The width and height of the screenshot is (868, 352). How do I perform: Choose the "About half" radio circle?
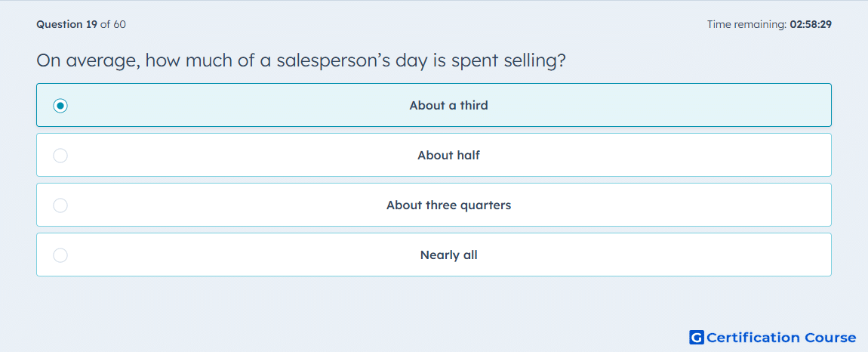(60, 156)
